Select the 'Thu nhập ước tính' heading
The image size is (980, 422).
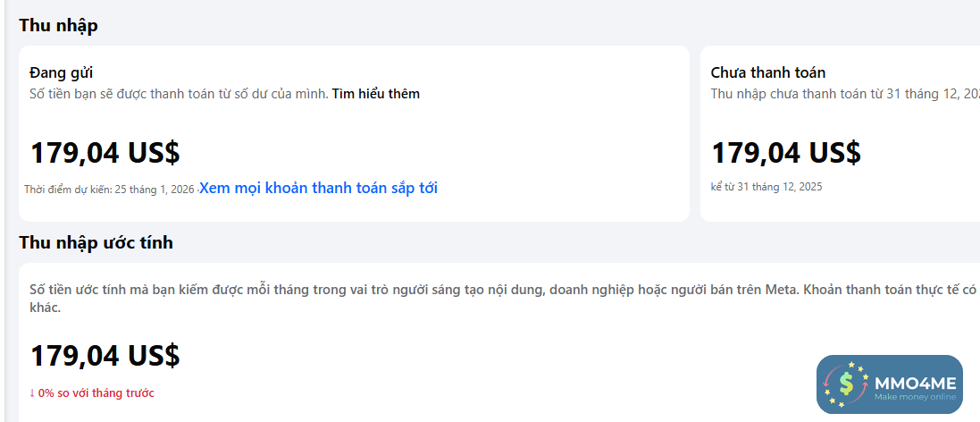96,242
